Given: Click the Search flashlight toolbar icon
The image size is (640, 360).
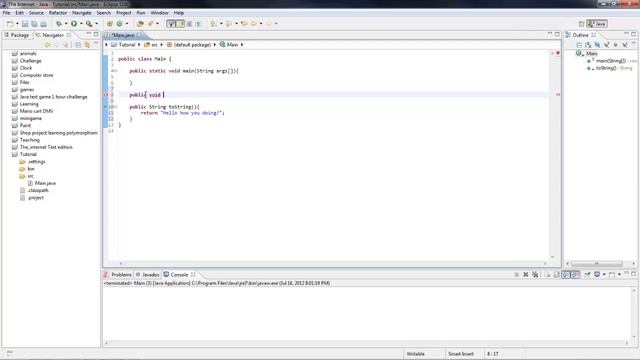Looking at the screenshot, I should (150, 24).
